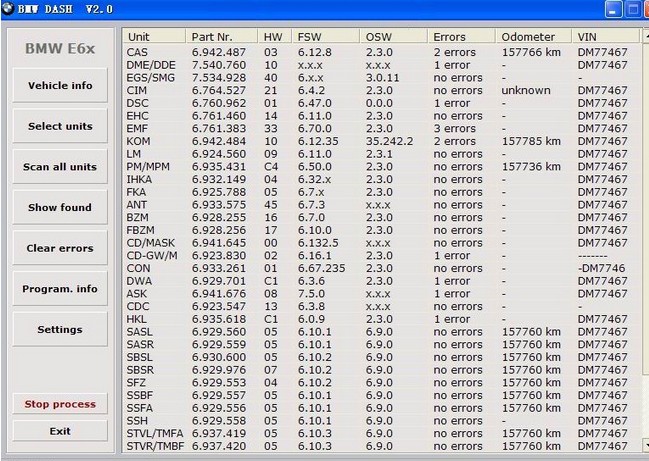Select the KOM unit row
Image resolution: width=649 pixels, height=461 pixels.
381,141
